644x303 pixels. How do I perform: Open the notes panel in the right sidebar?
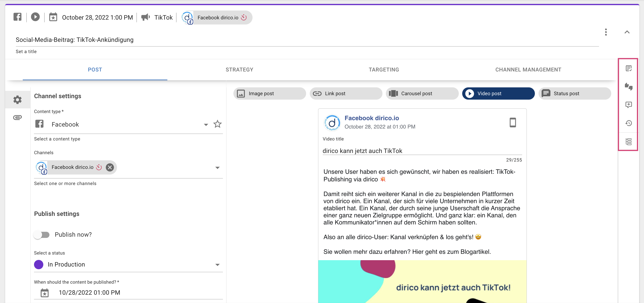[629, 68]
